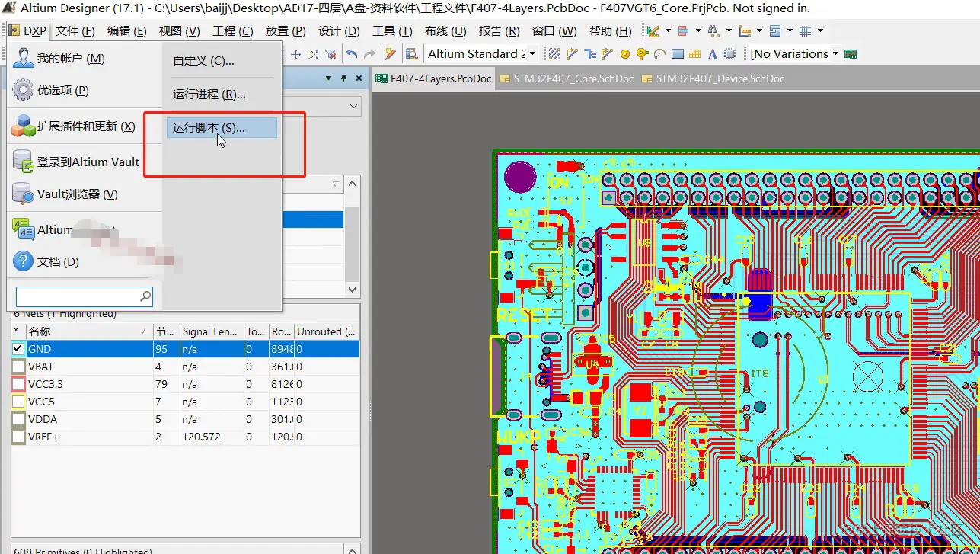
Task: Select the place component chip icon
Action: click(729, 54)
